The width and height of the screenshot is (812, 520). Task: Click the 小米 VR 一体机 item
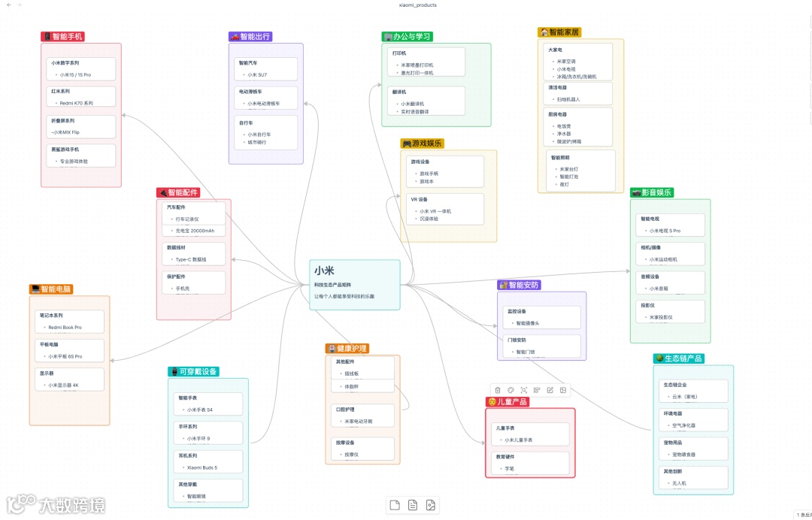pyautogui.click(x=435, y=211)
